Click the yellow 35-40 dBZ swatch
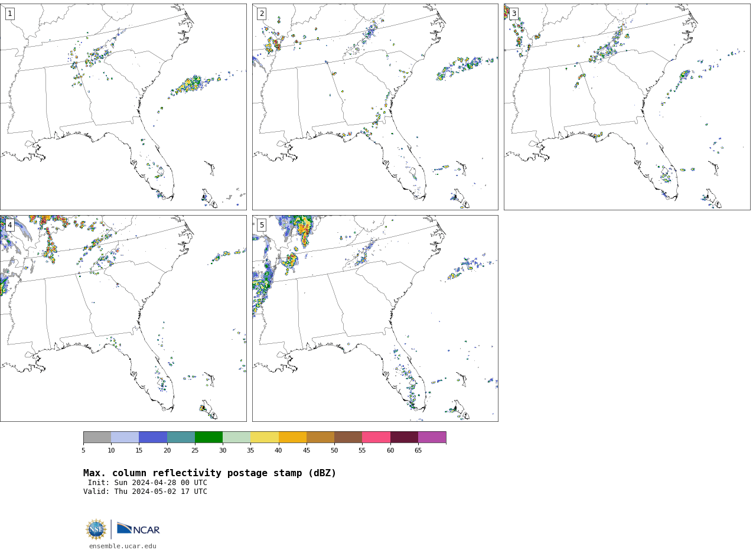The image size is (756, 553). [265, 437]
